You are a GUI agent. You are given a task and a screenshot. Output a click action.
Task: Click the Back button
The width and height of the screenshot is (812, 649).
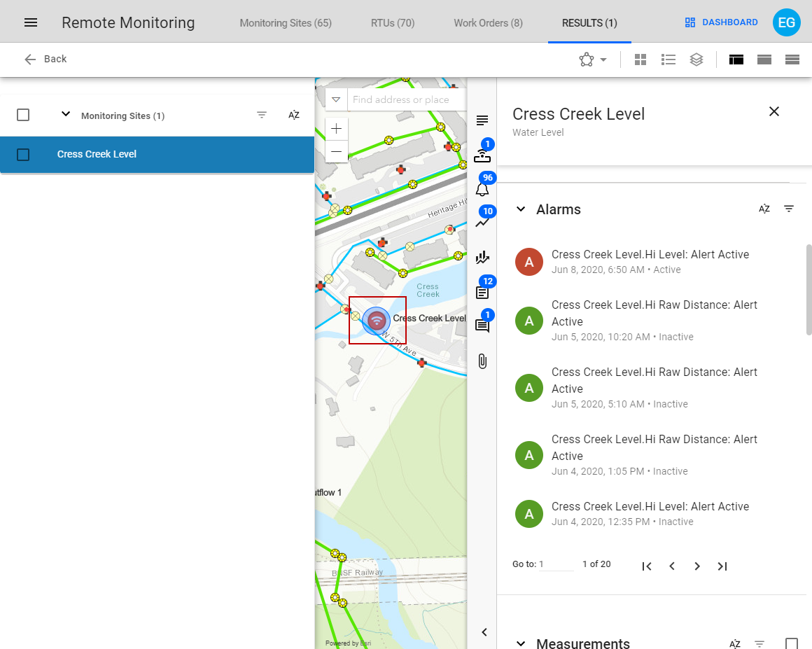(45, 59)
